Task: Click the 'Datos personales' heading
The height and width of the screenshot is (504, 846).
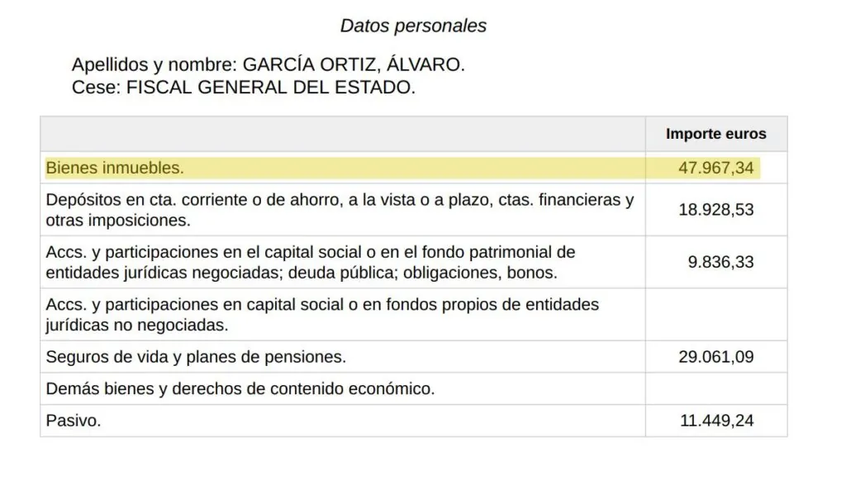Action: [x=413, y=26]
